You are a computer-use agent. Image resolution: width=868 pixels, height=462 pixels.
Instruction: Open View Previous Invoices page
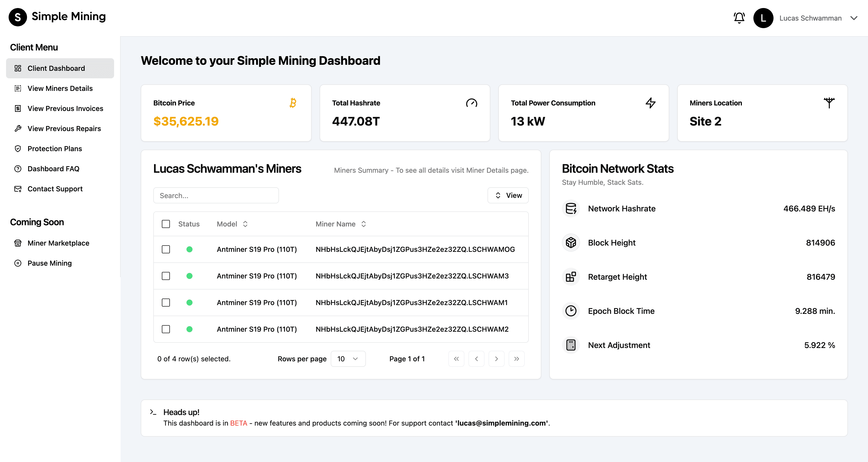tap(60, 108)
